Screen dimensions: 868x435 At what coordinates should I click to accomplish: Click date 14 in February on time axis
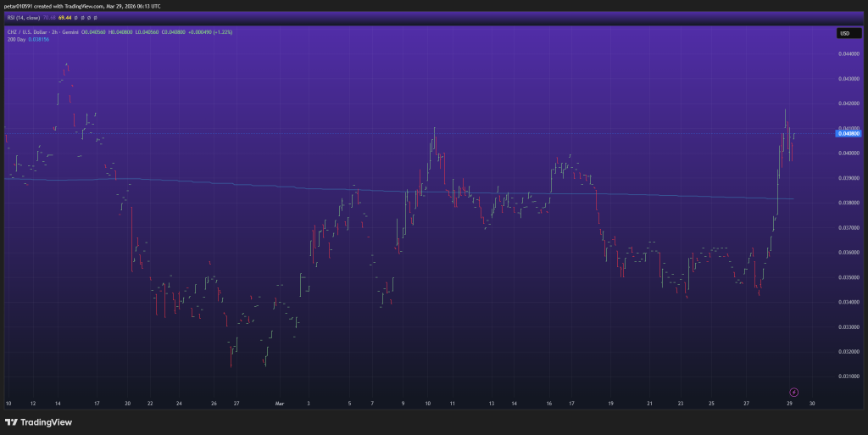[57, 404]
